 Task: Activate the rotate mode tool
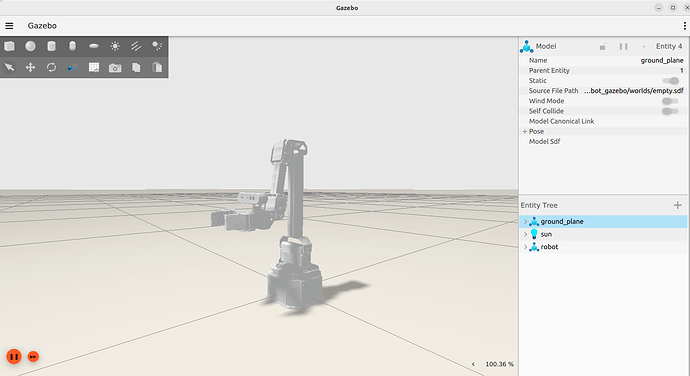tap(51, 67)
